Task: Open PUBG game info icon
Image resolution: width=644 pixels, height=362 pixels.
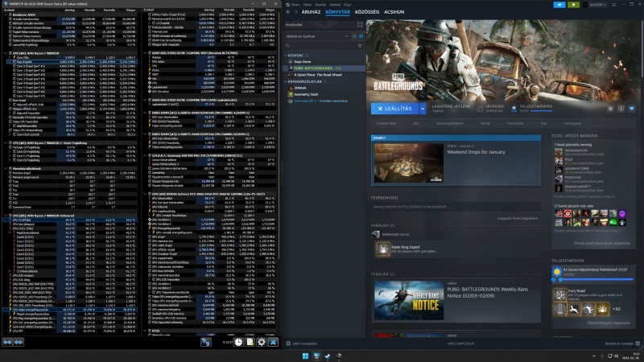Action: pyautogui.click(x=621, y=109)
